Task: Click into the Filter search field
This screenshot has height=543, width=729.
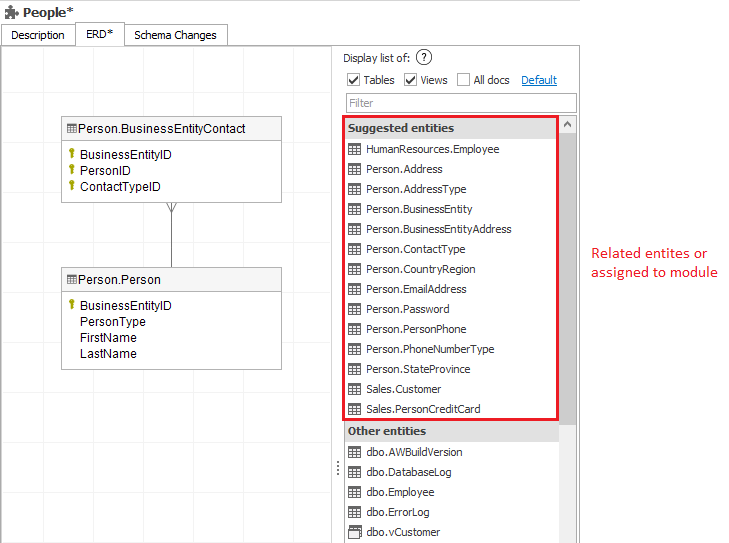Action: point(461,103)
